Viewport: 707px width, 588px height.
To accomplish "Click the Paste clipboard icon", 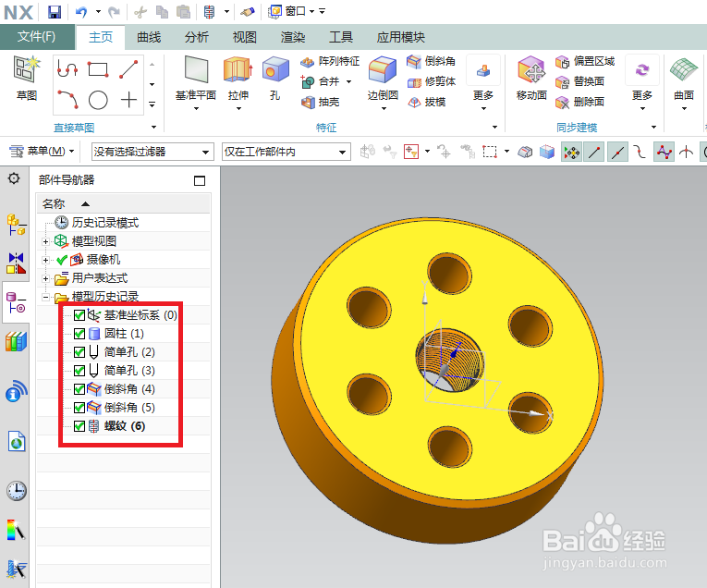I will (183, 12).
